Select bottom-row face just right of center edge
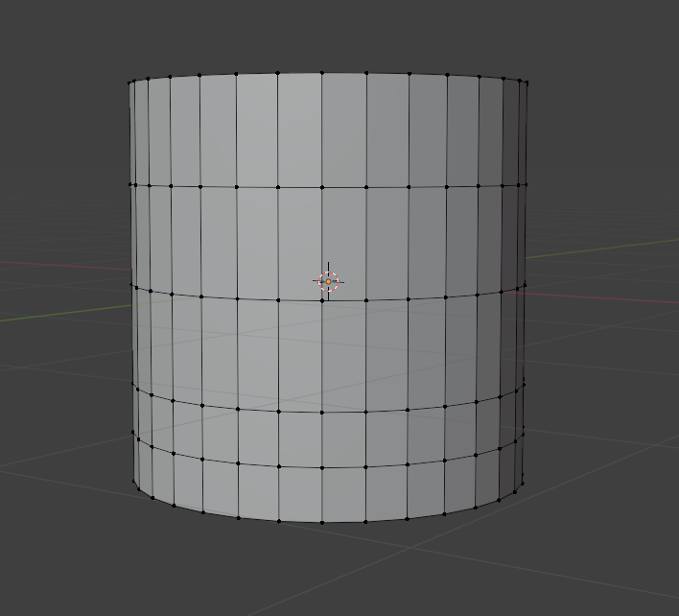Viewport: 679px width, 616px height. click(x=343, y=495)
